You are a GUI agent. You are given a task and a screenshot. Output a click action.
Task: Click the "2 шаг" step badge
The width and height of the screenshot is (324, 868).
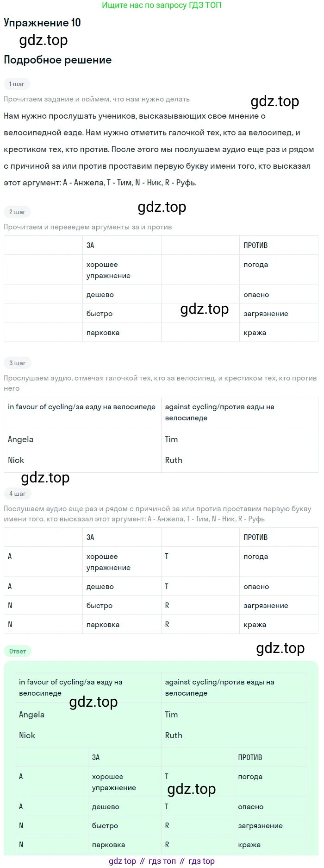17,212
